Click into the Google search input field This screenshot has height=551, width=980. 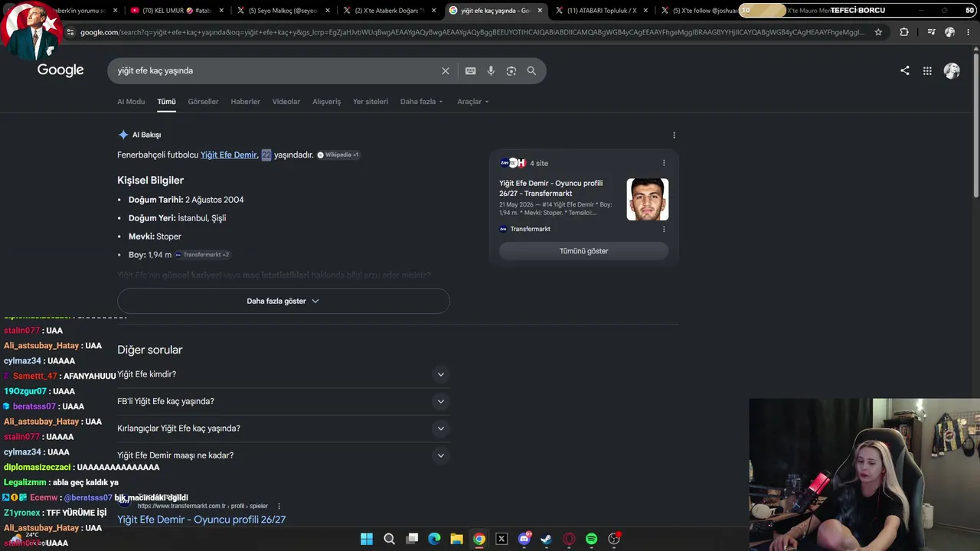(276, 70)
